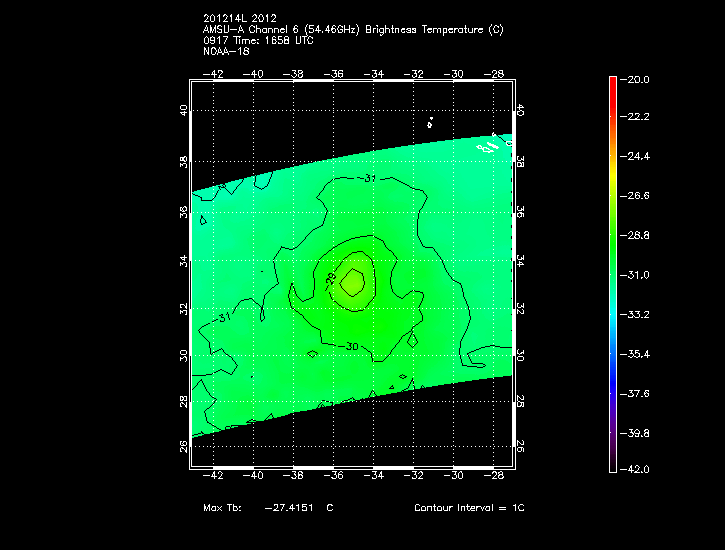Click the 28 tick label on the right latitude axis
This screenshot has width=725, height=550.
pyautogui.click(x=520, y=401)
